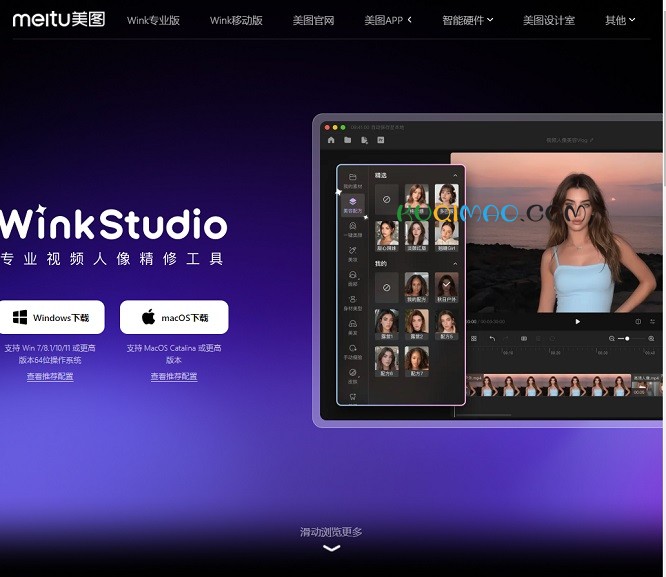This screenshot has height=577, width=666.
Task: Click the home icon in the Wink Studio mockup
Action: (x=331, y=140)
